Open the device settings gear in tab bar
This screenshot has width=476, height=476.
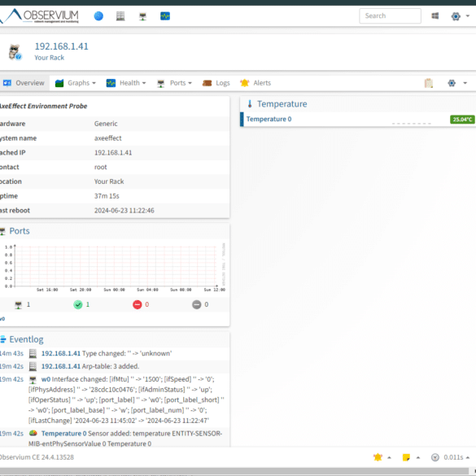[452, 83]
